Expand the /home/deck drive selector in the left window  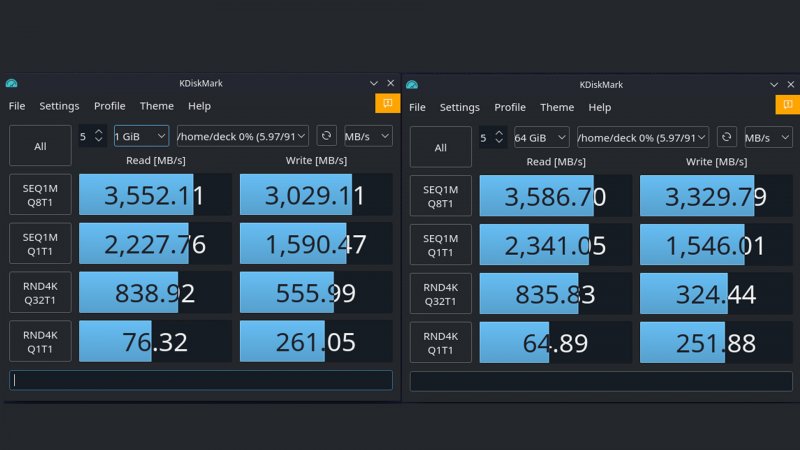(242, 136)
